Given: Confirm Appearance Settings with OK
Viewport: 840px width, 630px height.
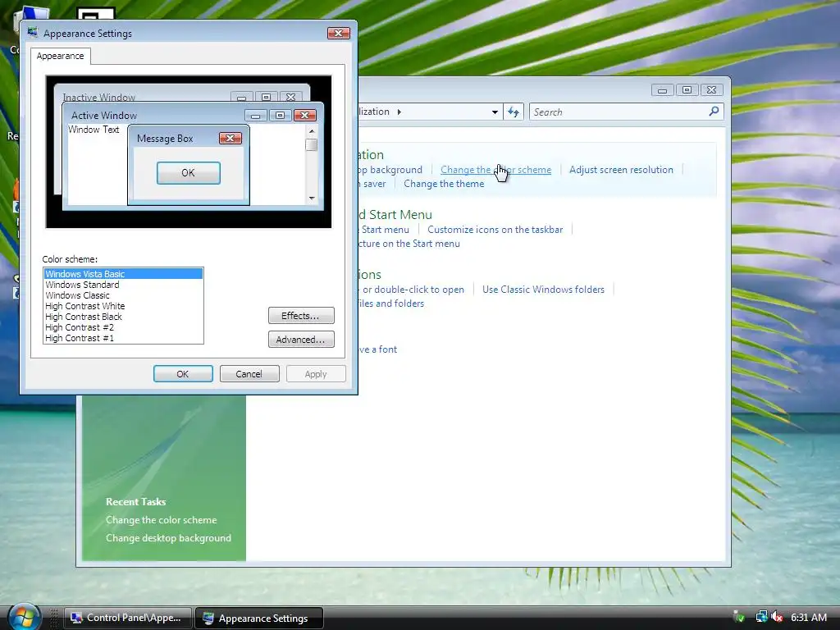Looking at the screenshot, I should pyautogui.click(x=183, y=374).
